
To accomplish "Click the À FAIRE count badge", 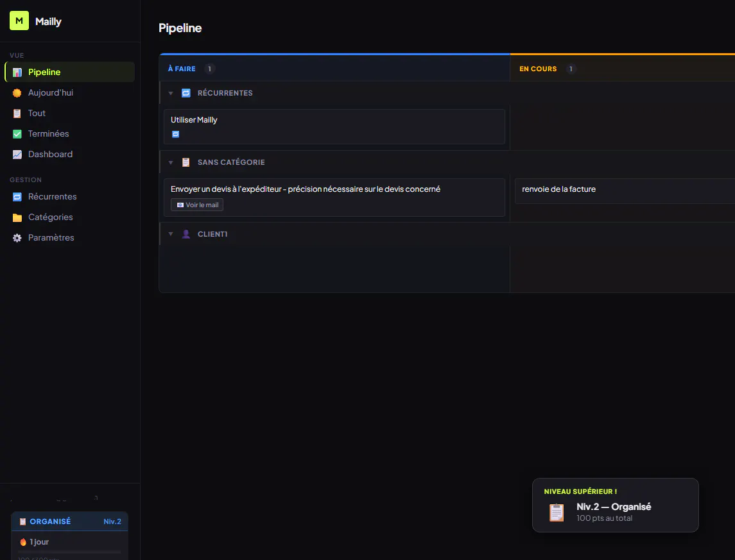I will (209, 69).
